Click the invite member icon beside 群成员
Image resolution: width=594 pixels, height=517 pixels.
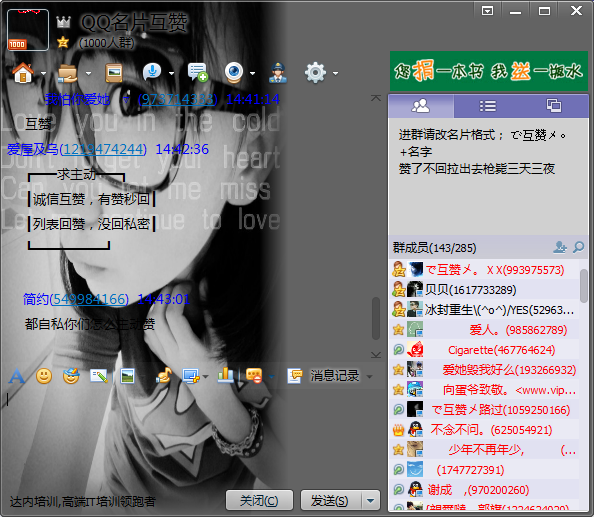coord(560,247)
